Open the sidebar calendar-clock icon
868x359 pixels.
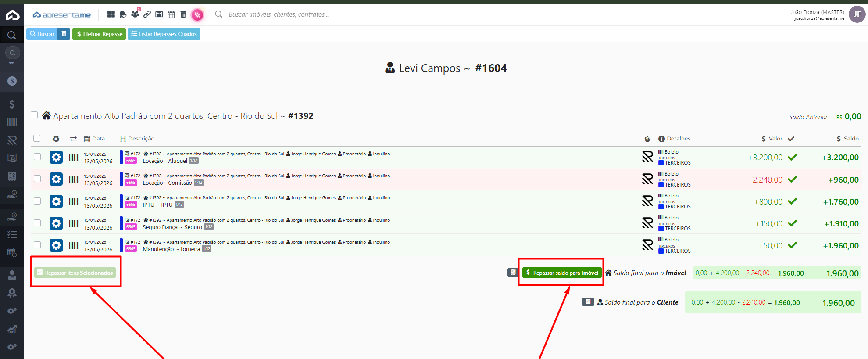[12, 252]
